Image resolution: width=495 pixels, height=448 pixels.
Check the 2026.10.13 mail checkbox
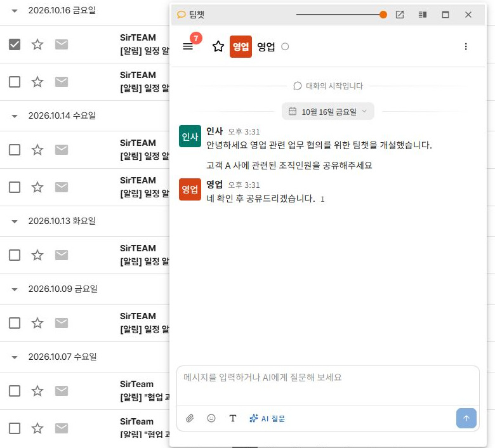pos(15,255)
